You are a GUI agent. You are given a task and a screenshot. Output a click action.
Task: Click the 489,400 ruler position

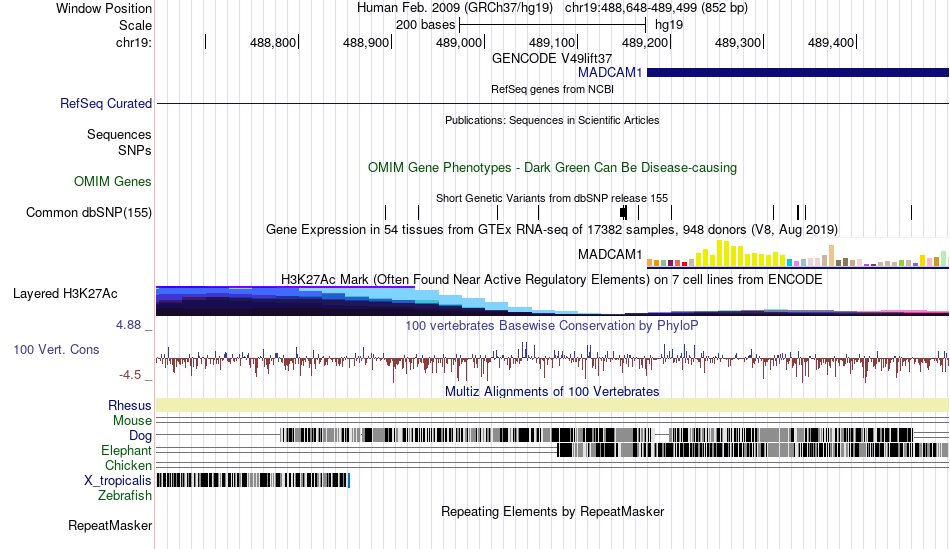831,42
